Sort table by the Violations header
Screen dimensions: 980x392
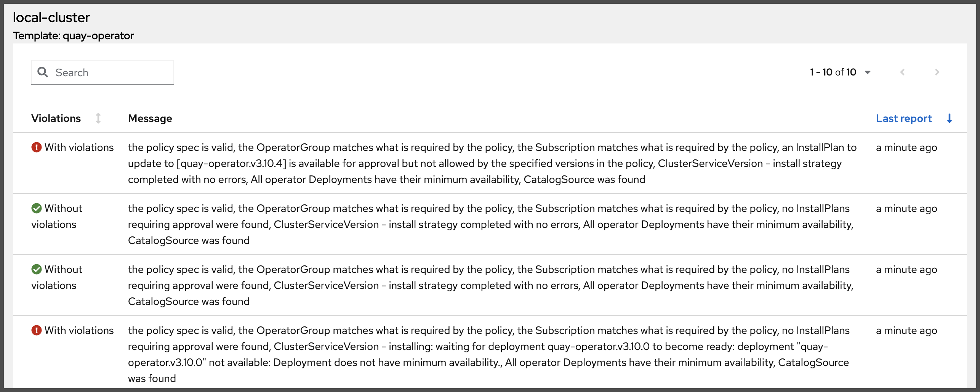[56, 119]
